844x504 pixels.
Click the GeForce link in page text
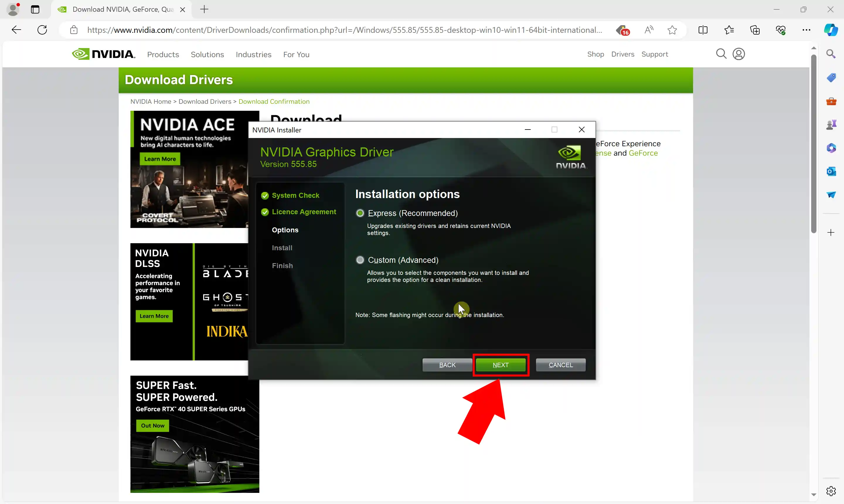click(643, 153)
